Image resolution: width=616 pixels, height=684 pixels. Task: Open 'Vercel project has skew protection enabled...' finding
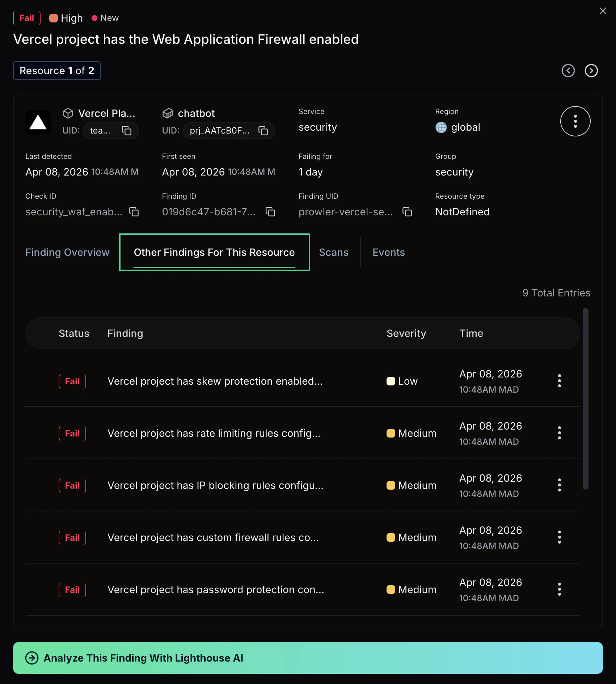point(215,381)
